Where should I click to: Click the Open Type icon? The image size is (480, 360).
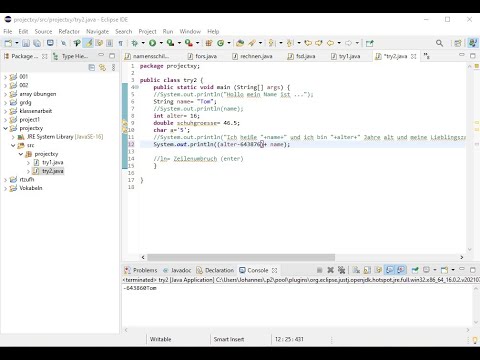240,43
